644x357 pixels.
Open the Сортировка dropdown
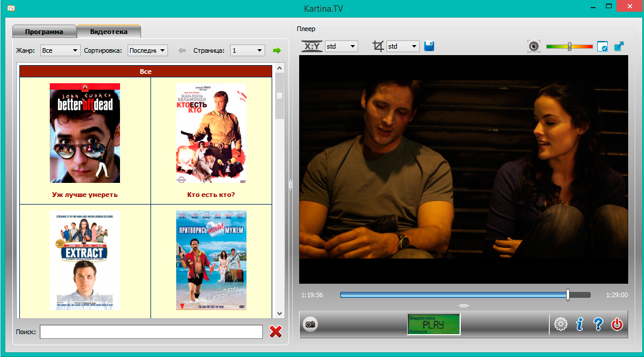[x=148, y=50]
